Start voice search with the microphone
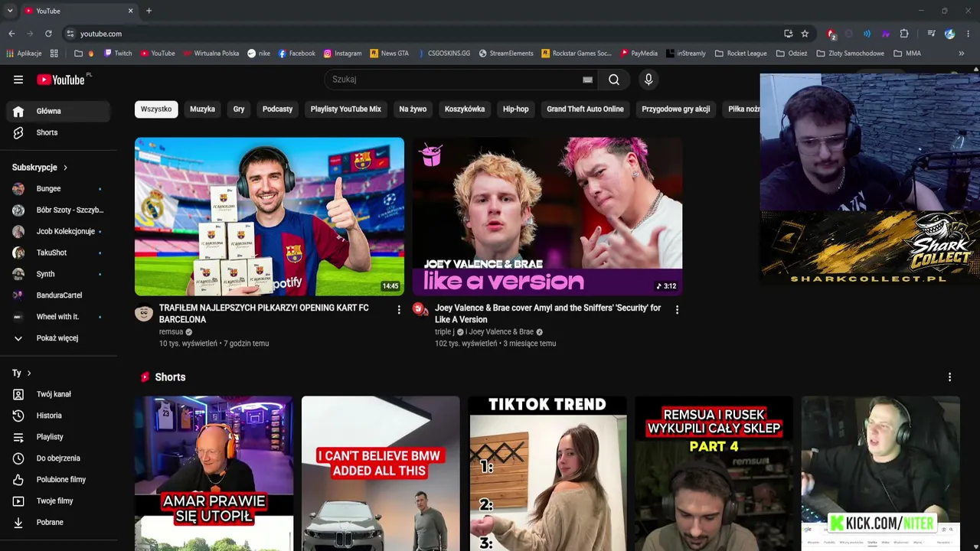The image size is (980, 551). [648, 80]
